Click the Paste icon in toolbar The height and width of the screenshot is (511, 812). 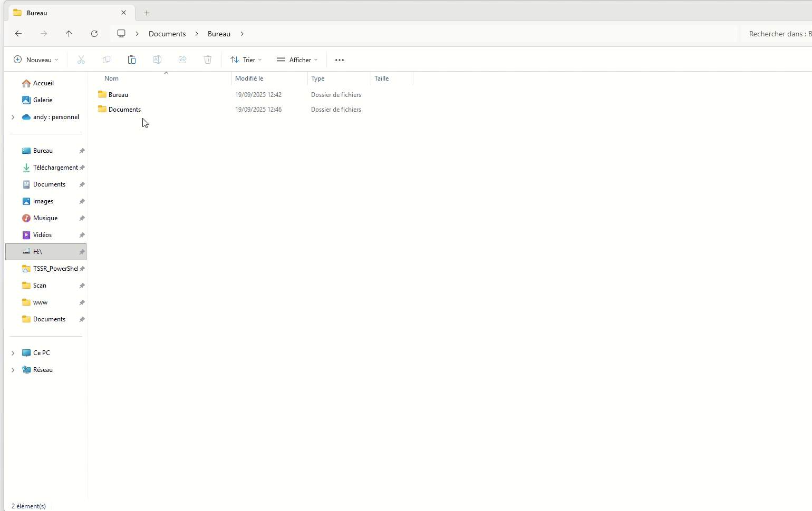(132, 60)
